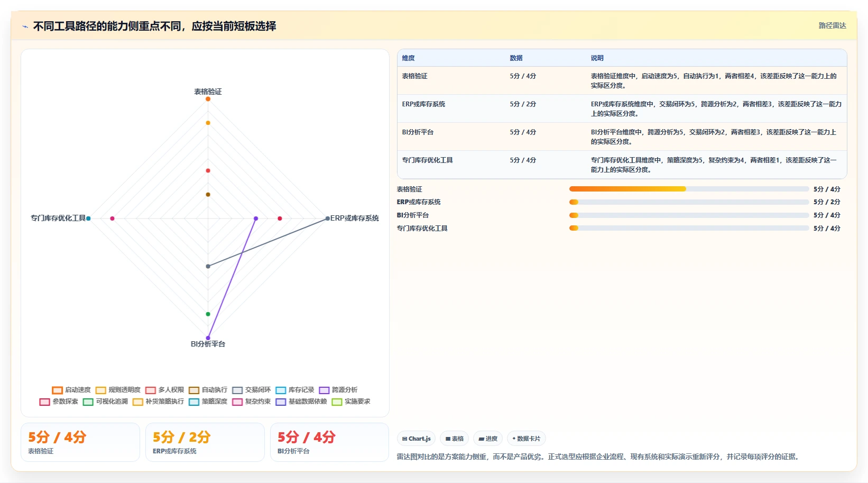Click the purple point on the right axis
This screenshot has width=868, height=483.
tap(256, 218)
